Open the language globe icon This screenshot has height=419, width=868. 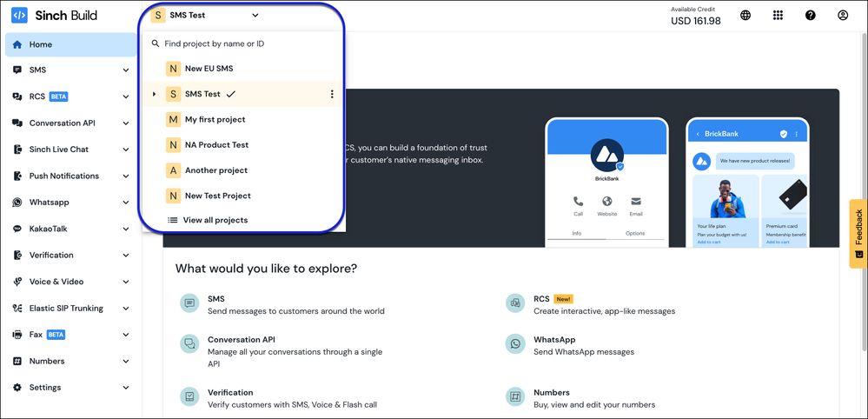tap(745, 16)
